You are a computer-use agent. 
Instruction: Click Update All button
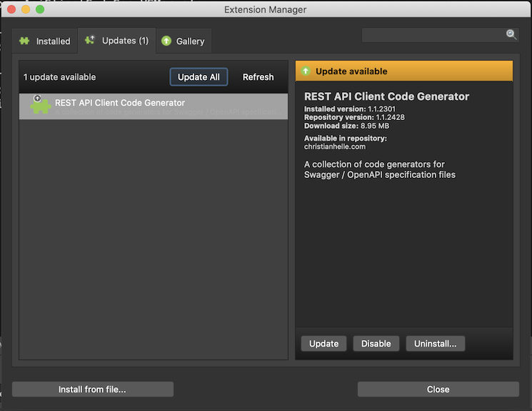(x=199, y=77)
